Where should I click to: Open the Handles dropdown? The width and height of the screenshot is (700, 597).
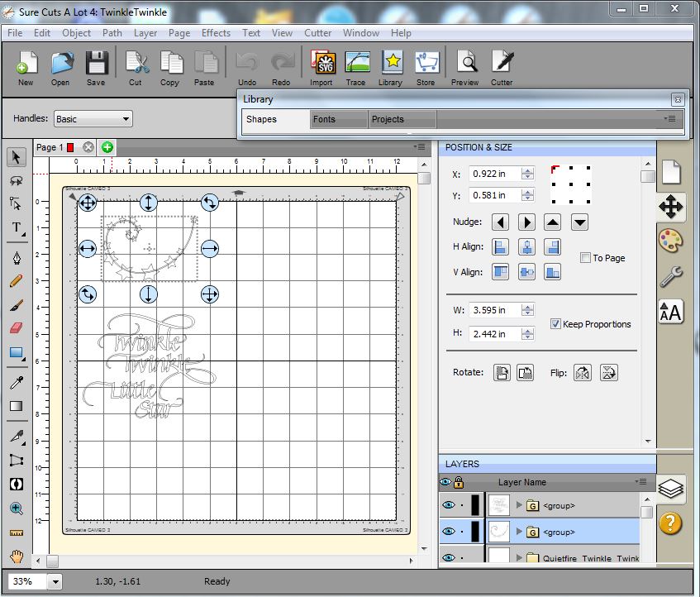[93, 119]
